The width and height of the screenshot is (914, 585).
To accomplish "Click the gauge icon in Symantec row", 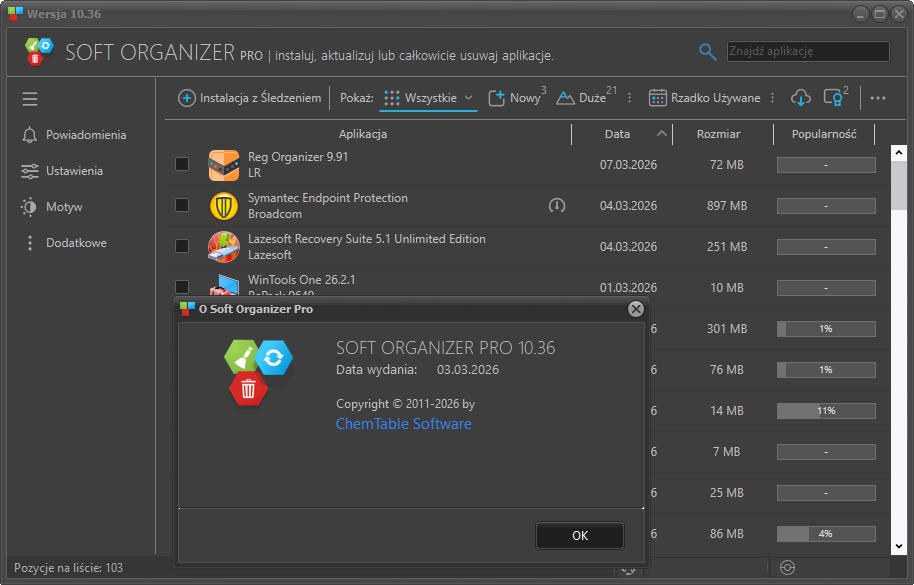I will 557,205.
